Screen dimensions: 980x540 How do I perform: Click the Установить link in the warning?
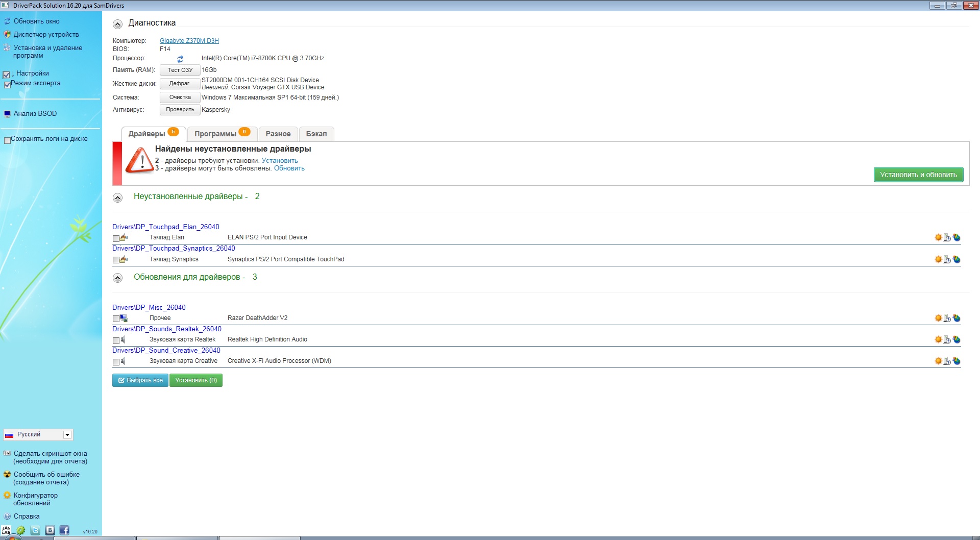click(280, 160)
